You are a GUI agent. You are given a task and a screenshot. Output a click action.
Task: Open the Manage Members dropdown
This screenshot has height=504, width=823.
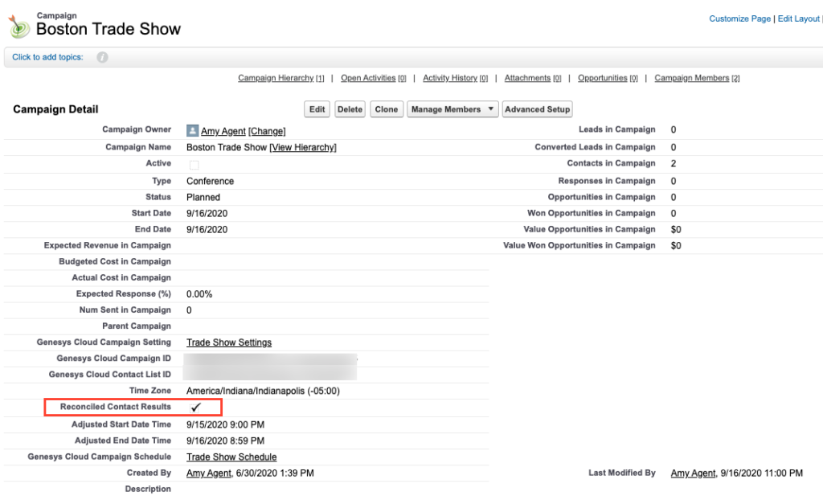point(452,109)
